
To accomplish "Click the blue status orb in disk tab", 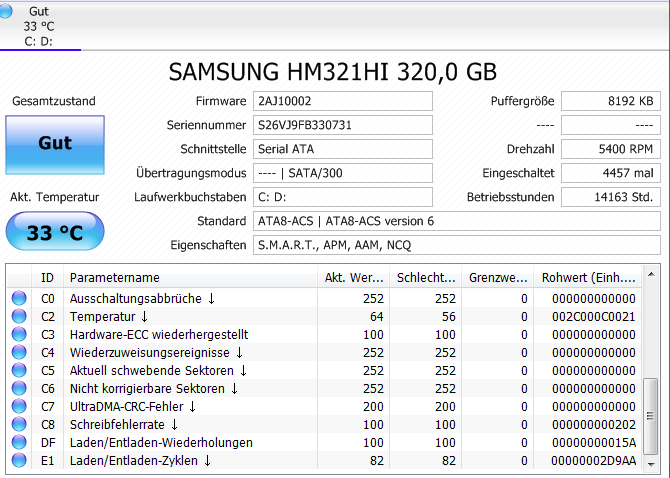I will (5, 11).
